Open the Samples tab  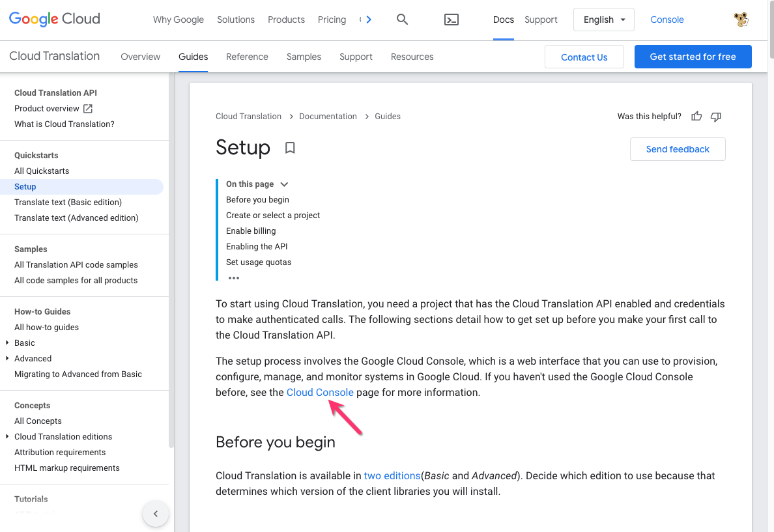[x=304, y=57]
